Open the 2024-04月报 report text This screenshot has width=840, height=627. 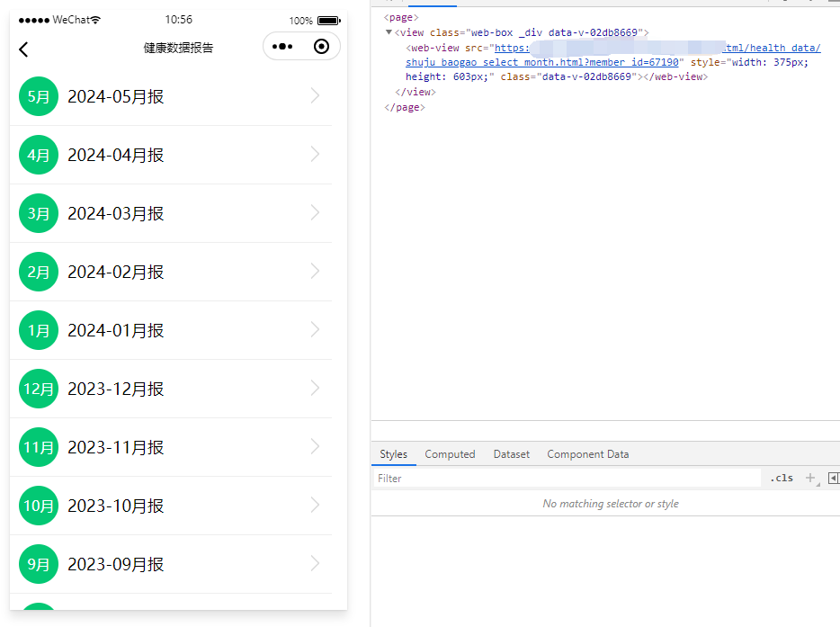(116, 155)
